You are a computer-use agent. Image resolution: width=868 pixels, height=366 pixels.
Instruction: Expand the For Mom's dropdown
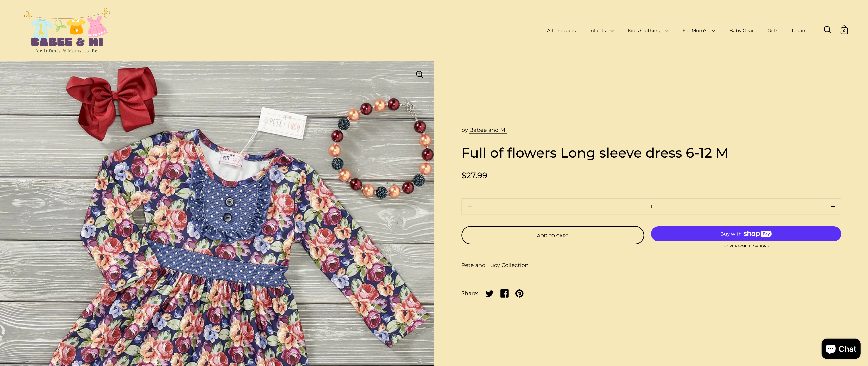click(699, 31)
